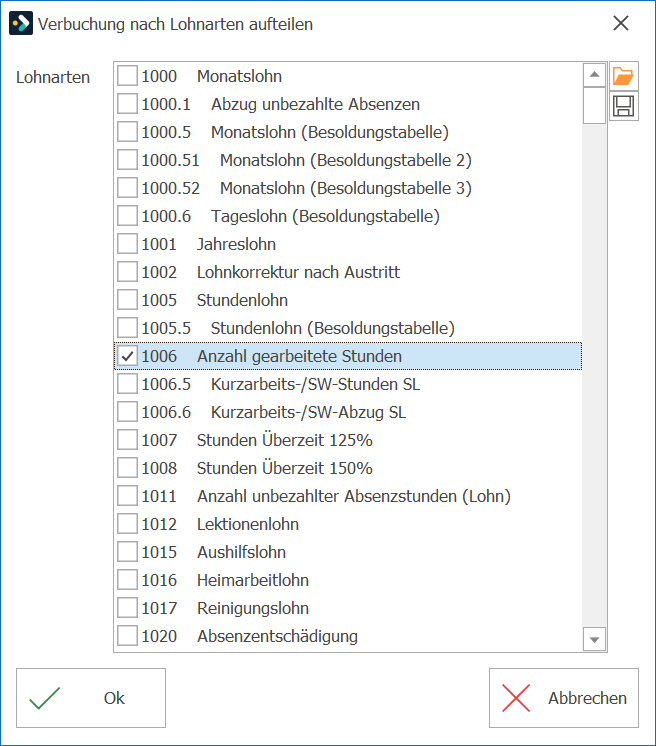The height and width of the screenshot is (746, 656).
Task: Check 1002 Lohnkorrektur nach Austritt box
Action: (127, 272)
